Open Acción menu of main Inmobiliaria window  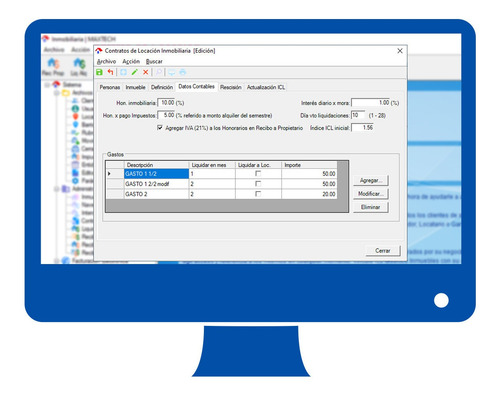80,49
